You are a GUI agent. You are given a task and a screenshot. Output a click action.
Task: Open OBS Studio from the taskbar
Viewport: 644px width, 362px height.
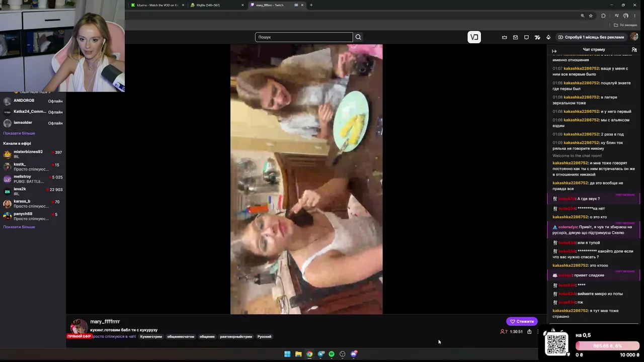coord(343,354)
